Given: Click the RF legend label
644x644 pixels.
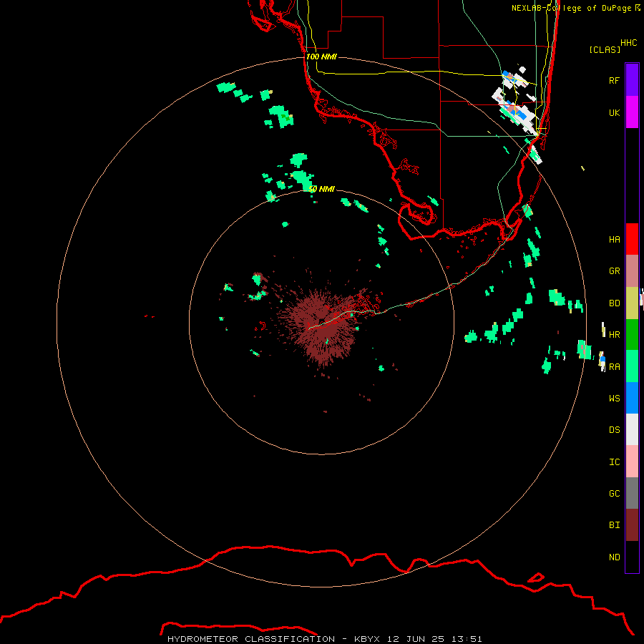Looking at the screenshot, I should [x=614, y=80].
